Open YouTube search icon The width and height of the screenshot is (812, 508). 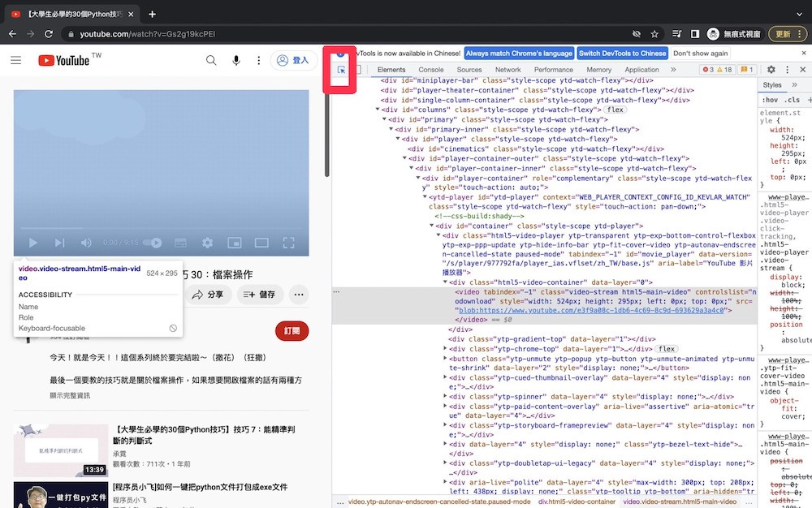(211, 60)
